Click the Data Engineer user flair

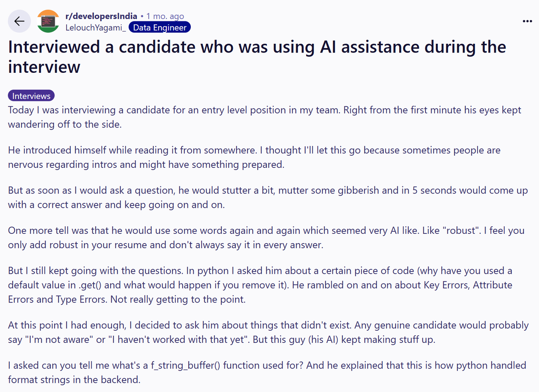[160, 28]
